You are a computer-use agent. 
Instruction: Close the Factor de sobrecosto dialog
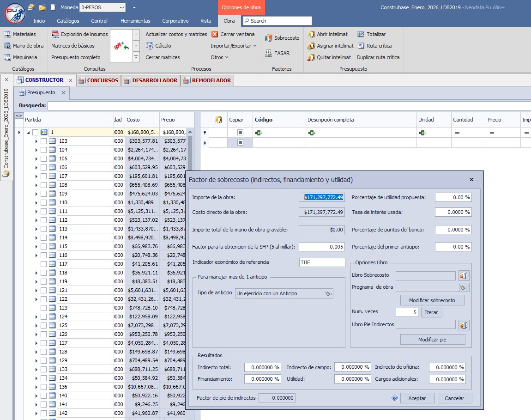(x=471, y=180)
